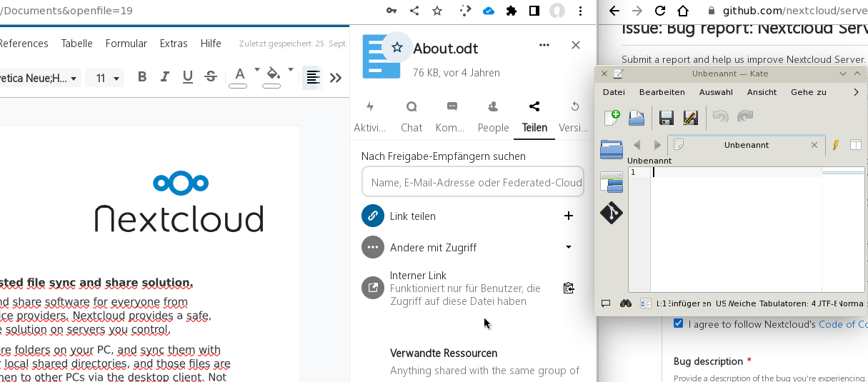868x382 pixels.
Task: Open Kate's Projects sidebar panel
Action: click(612, 182)
